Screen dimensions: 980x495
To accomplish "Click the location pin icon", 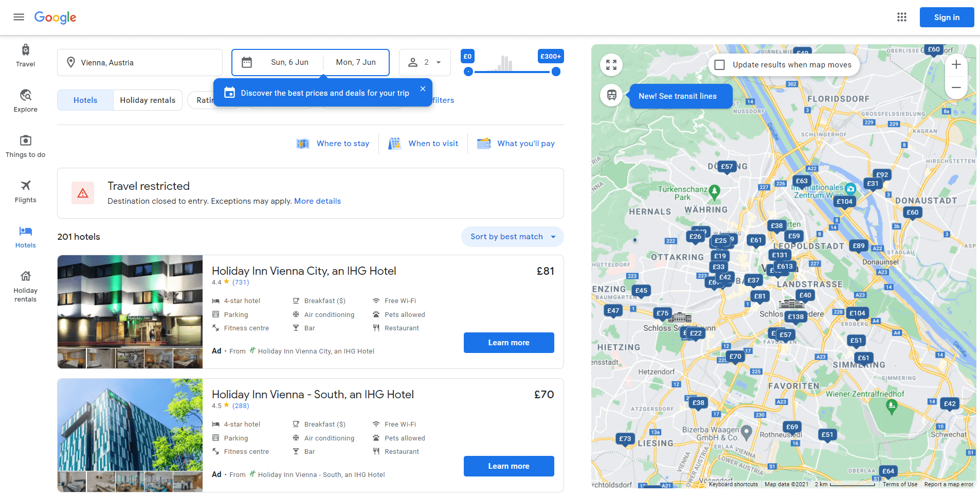I will click(71, 62).
